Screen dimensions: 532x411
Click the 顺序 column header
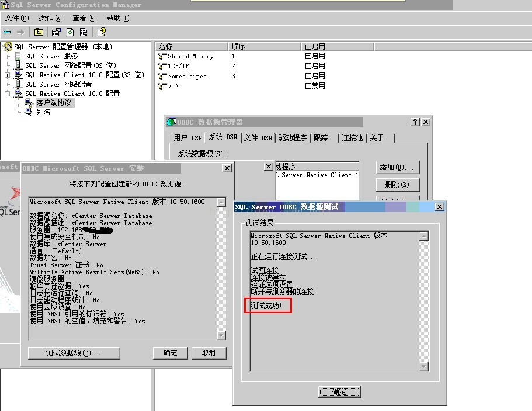[x=265, y=47]
